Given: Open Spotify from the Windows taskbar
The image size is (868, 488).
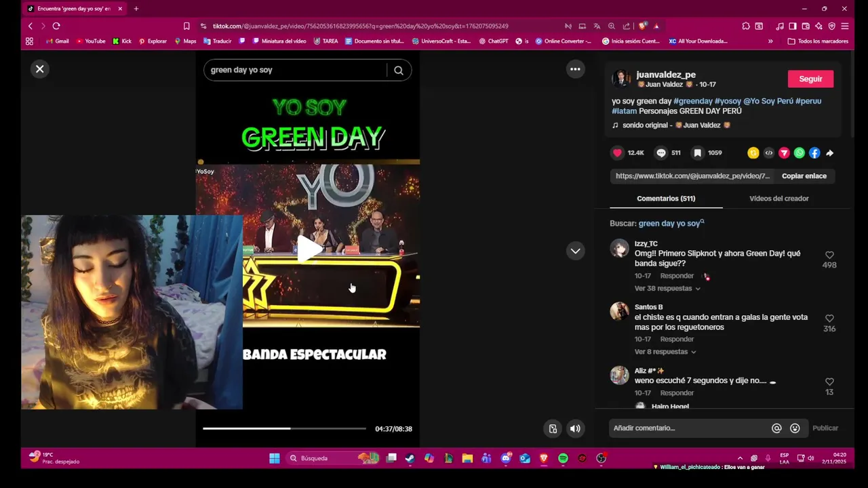Looking at the screenshot, I should coord(563,458).
